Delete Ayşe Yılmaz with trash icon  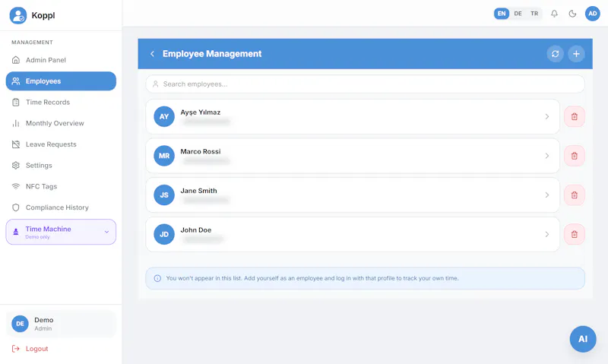point(575,117)
